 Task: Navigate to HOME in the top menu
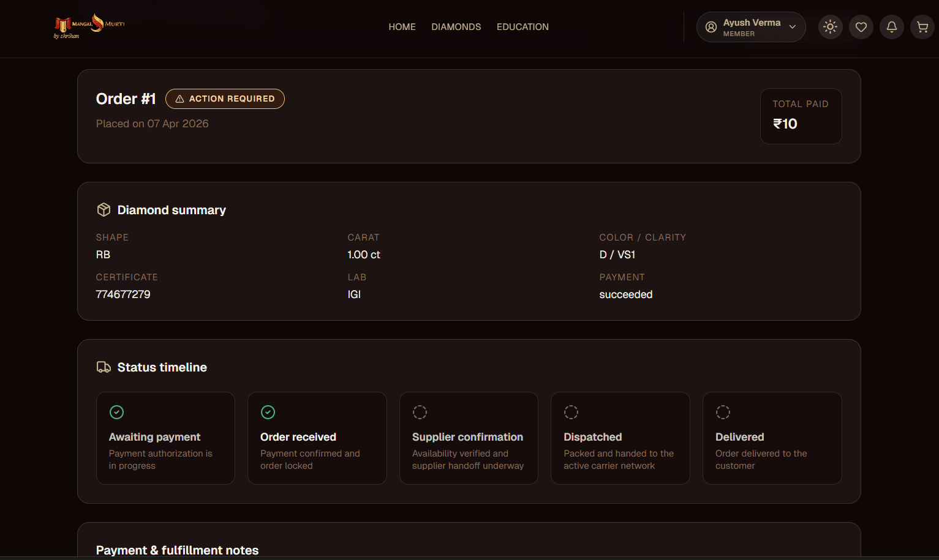pos(402,26)
